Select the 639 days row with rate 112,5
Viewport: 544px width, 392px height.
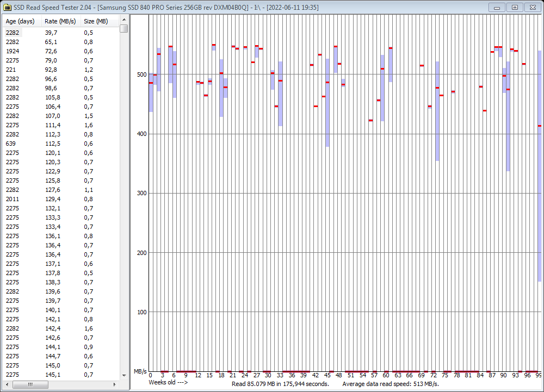[61, 144]
